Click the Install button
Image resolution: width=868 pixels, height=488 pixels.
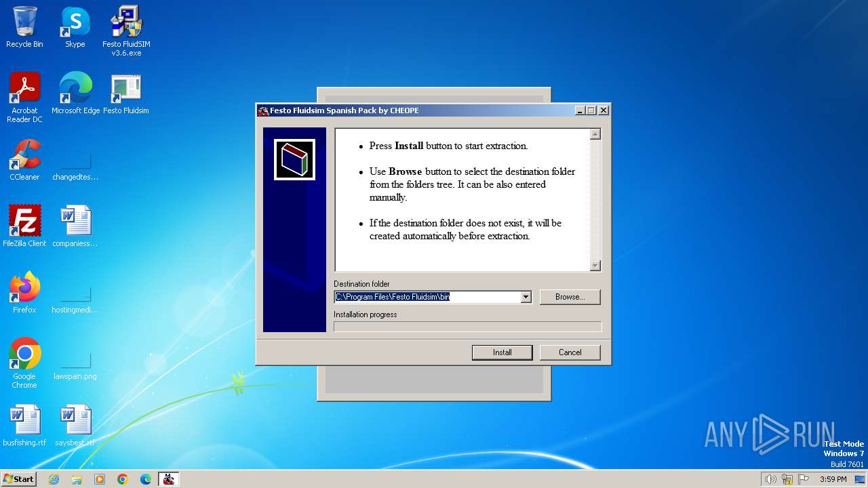502,352
